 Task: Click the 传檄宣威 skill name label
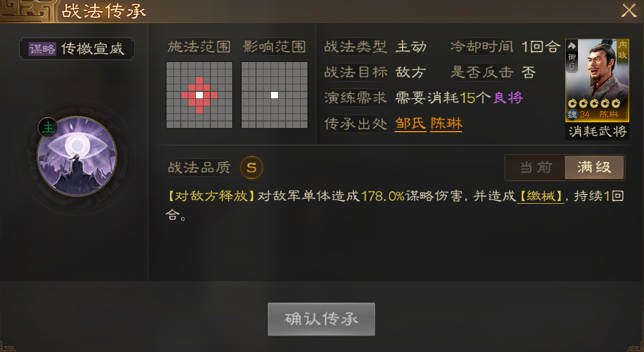(x=93, y=49)
